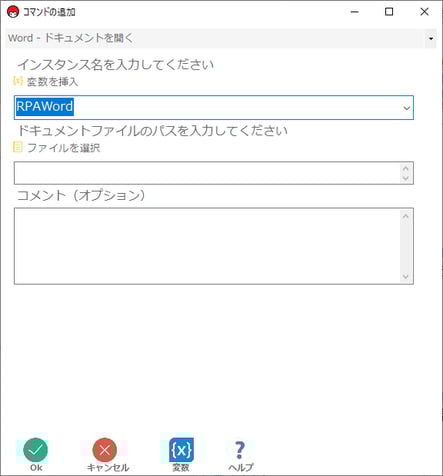The image size is (443, 476).
Task: Click the ファイルを選択 document icon
Action: click(18, 147)
